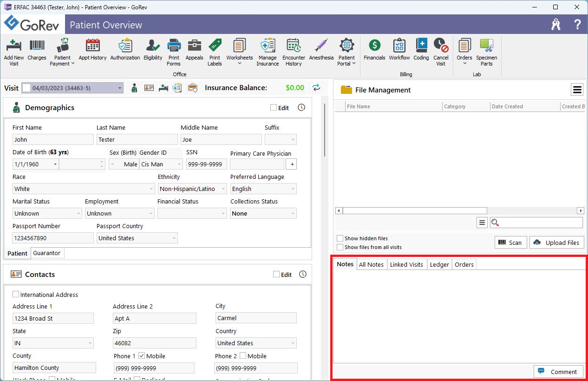This screenshot has width=588, height=381.
Task: Click the Comment button
Action: click(558, 372)
